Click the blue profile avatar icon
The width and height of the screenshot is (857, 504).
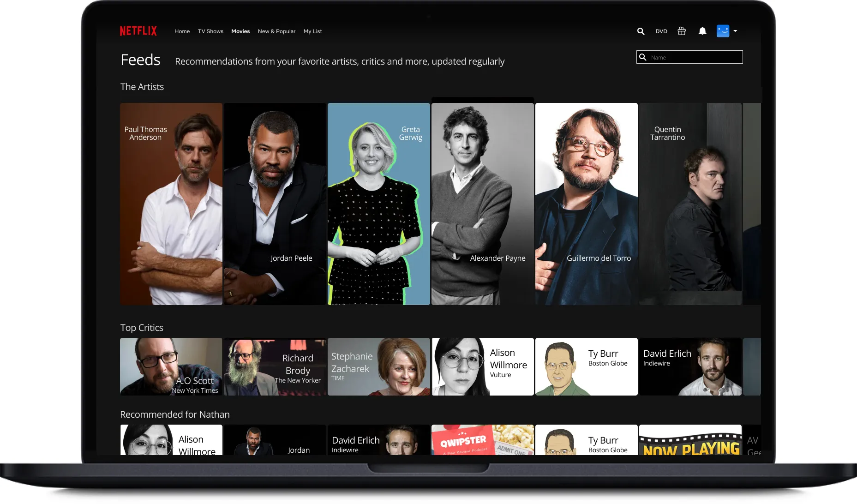coord(723,31)
